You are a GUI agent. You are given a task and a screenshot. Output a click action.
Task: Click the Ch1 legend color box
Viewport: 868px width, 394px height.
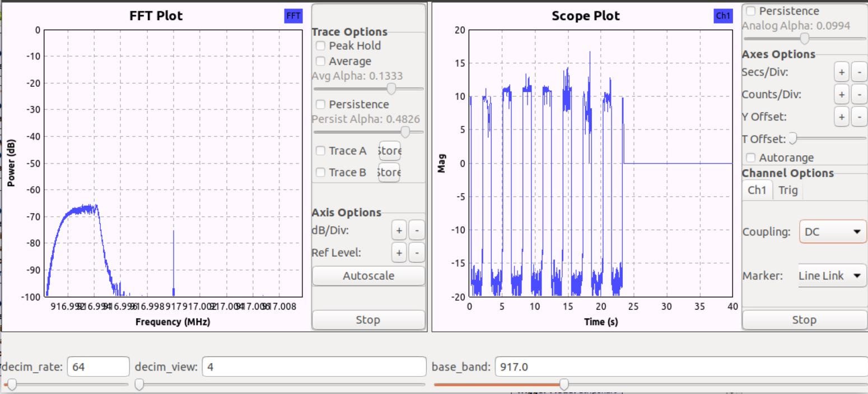coord(724,16)
